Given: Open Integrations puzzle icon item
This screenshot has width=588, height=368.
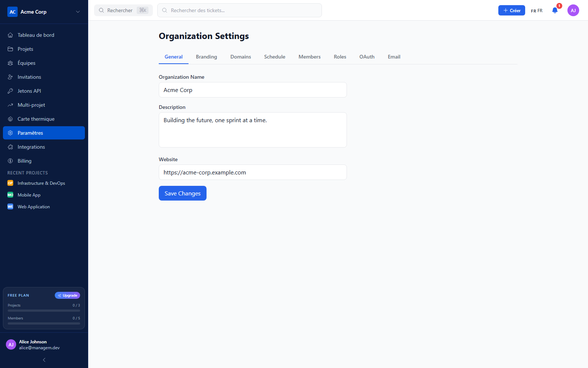Looking at the screenshot, I should (10, 147).
